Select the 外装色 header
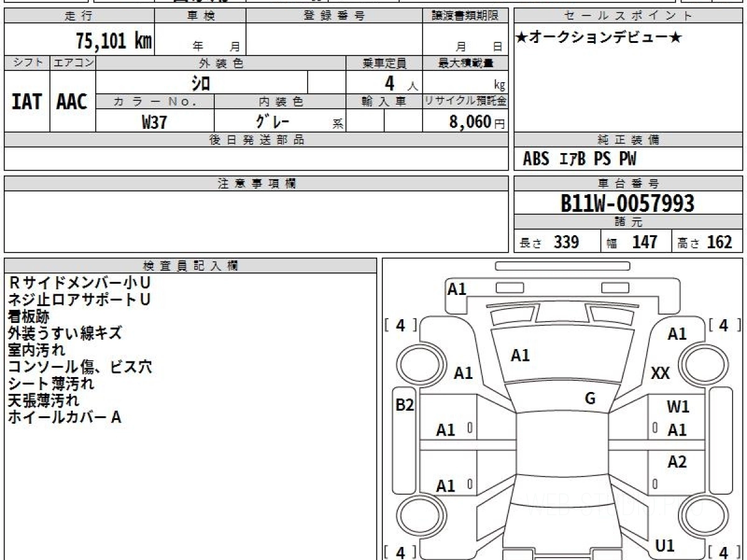Viewport: 747px width, 560px height. tap(221, 63)
